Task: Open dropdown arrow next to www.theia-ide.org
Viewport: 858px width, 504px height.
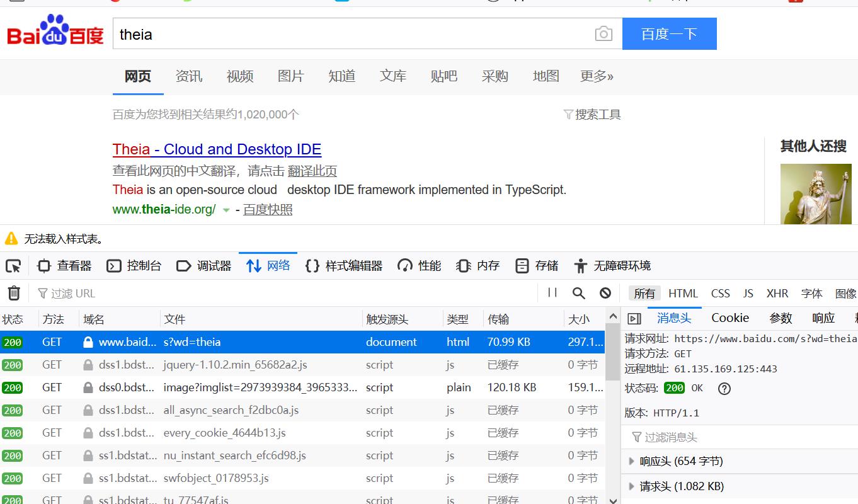Action: click(226, 210)
